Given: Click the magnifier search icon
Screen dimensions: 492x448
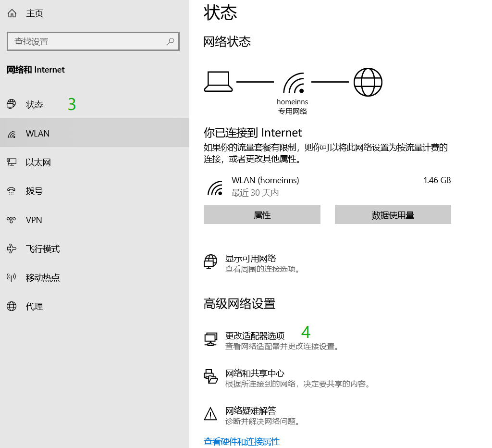Looking at the screenshot, I should click(171, 41).
